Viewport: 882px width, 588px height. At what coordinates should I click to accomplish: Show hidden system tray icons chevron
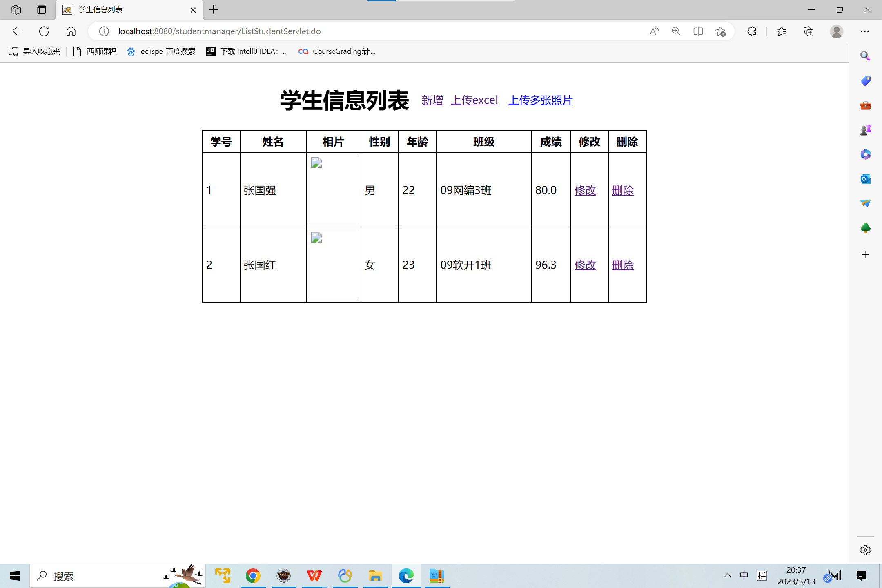pyautogui.click(x=727, y=576)
